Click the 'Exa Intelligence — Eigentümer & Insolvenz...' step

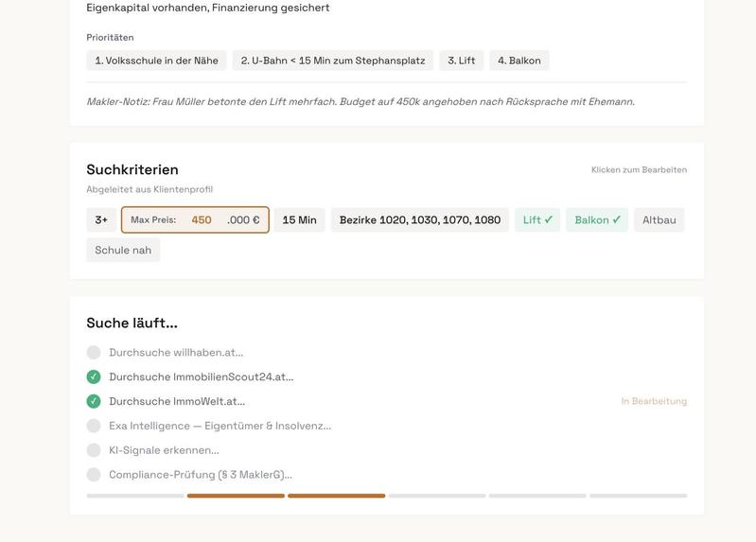(220, 426)
